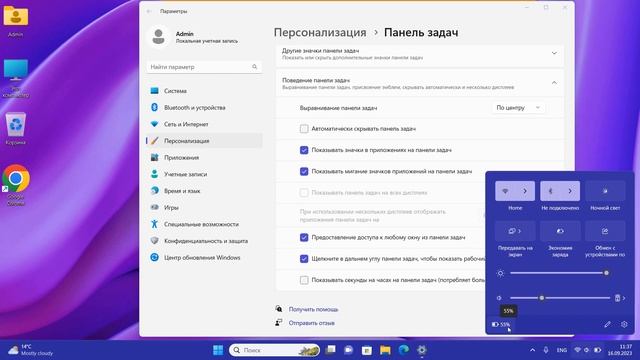
Task: Open the taskbar clock and date
Action: 620,350
